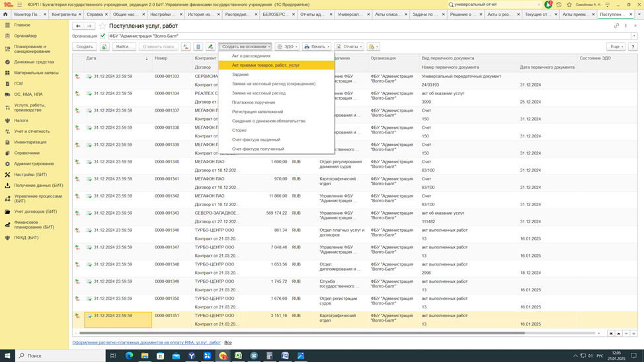Image resolution: width=644 pixels, height=362 pixels.
Task: Choose Сторно from the menu
Action: tap(276, 131)
